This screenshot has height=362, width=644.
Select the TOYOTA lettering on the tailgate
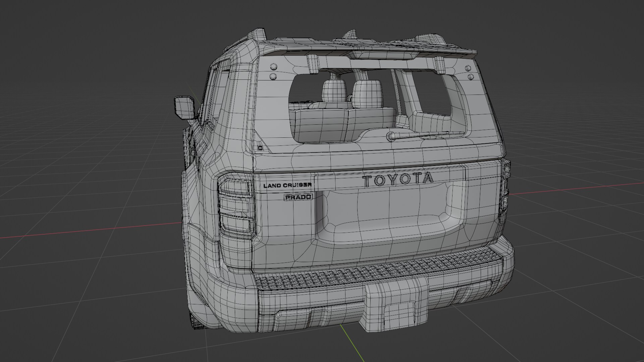tap(397, 179)
